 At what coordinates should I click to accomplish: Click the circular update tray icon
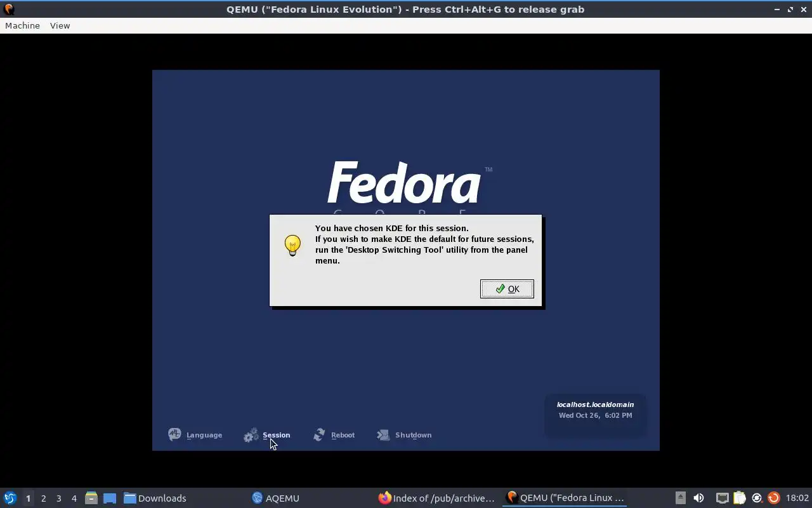click(x=756, y=498)
